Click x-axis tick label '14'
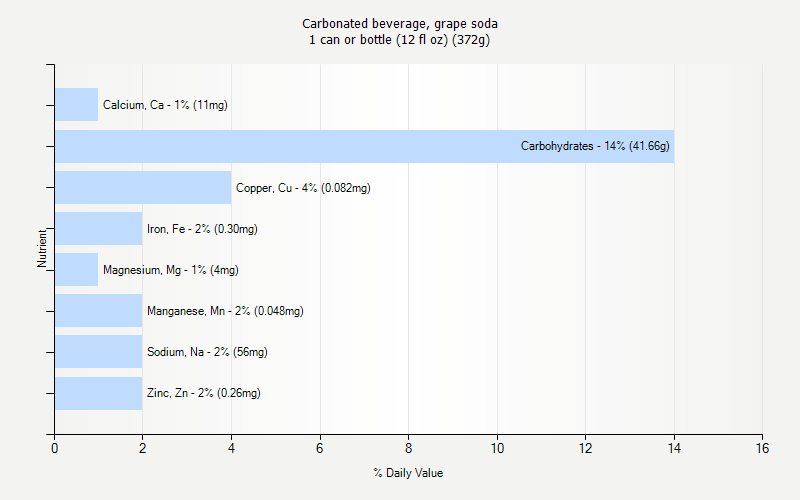The width and height of the screenshot is (800, 500). (674, 448)
